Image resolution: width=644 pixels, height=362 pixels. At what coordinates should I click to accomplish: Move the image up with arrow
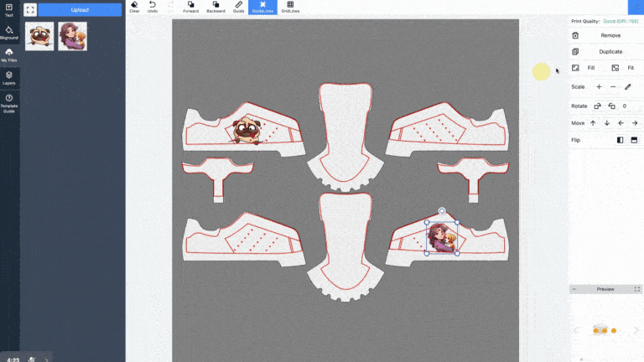click(x=593, y=123)
